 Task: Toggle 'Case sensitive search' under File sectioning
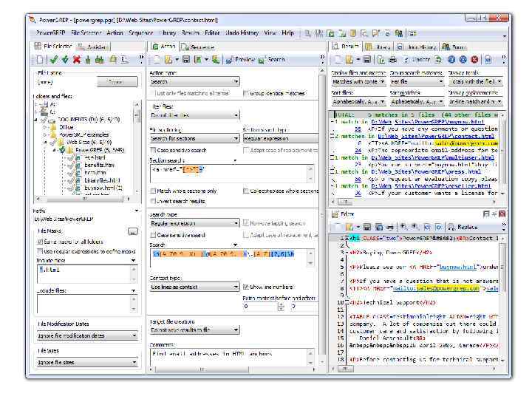pyautogui.click(x=153, y=150)
